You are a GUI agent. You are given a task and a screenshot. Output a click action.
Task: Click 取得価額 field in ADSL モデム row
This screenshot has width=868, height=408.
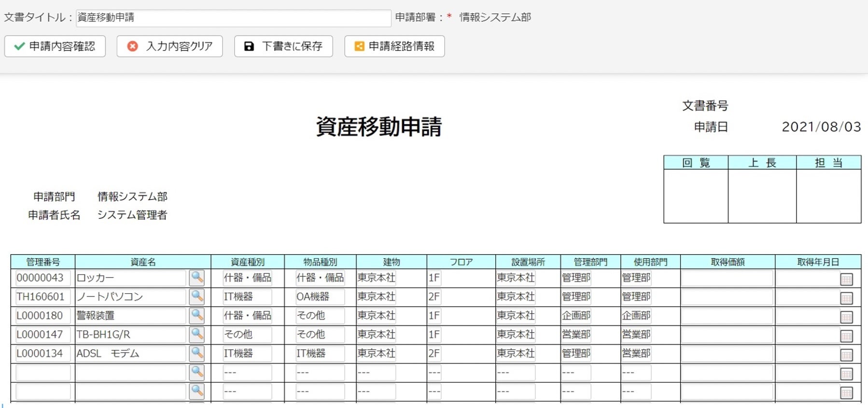pyautogui.click(x=727, y=354)
